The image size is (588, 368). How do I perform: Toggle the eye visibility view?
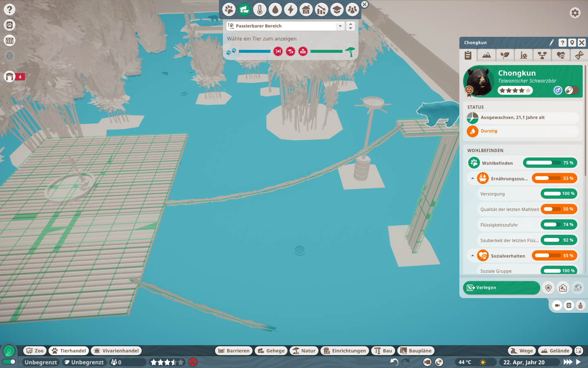[x=9, y=56]
